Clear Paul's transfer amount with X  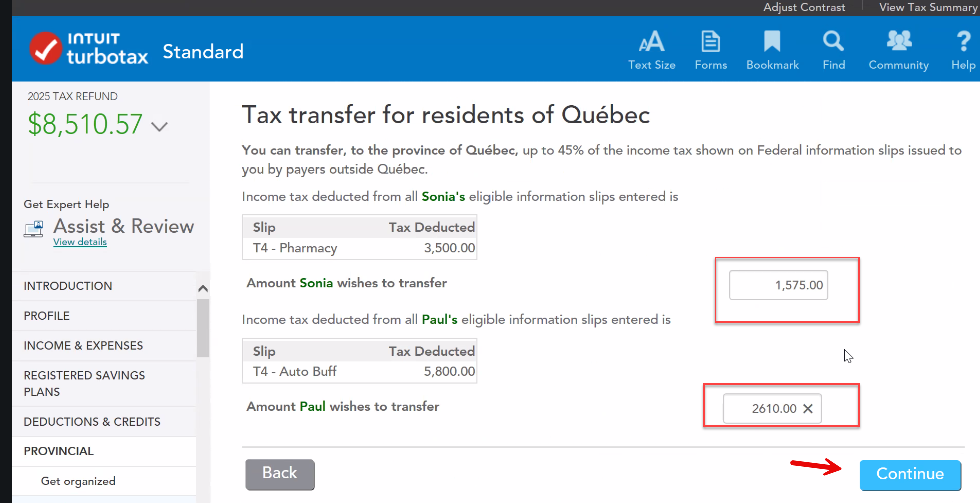(x=808, y=409)
